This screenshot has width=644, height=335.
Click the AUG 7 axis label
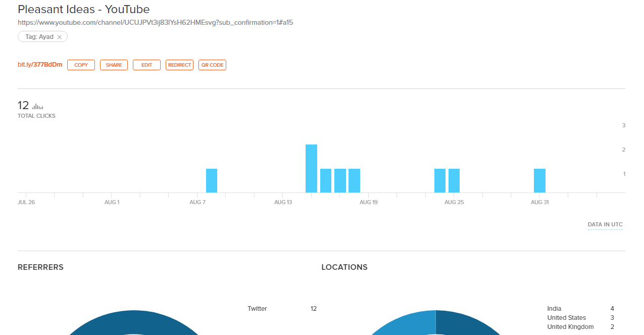197,202
